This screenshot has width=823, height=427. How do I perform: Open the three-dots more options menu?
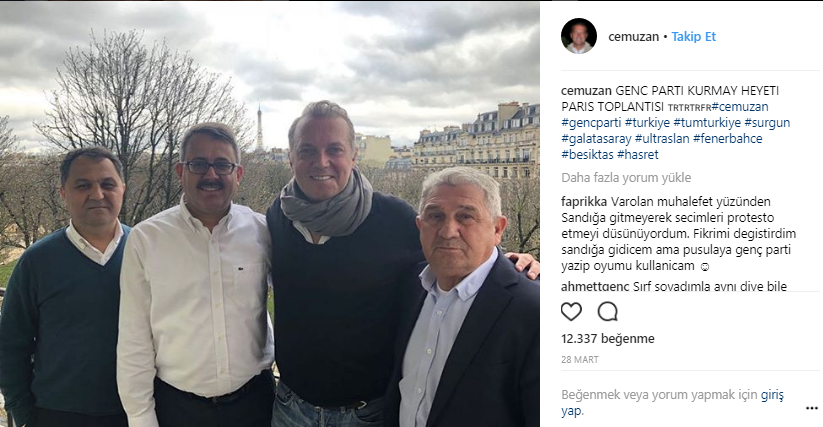click(811, 408)
